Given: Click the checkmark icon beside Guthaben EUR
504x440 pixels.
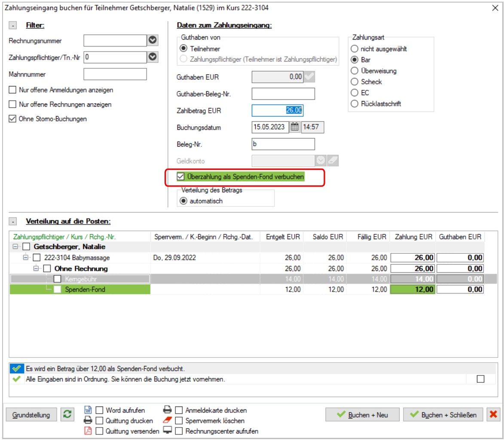Looking at the screenshot, I should [x=309, y=77].
